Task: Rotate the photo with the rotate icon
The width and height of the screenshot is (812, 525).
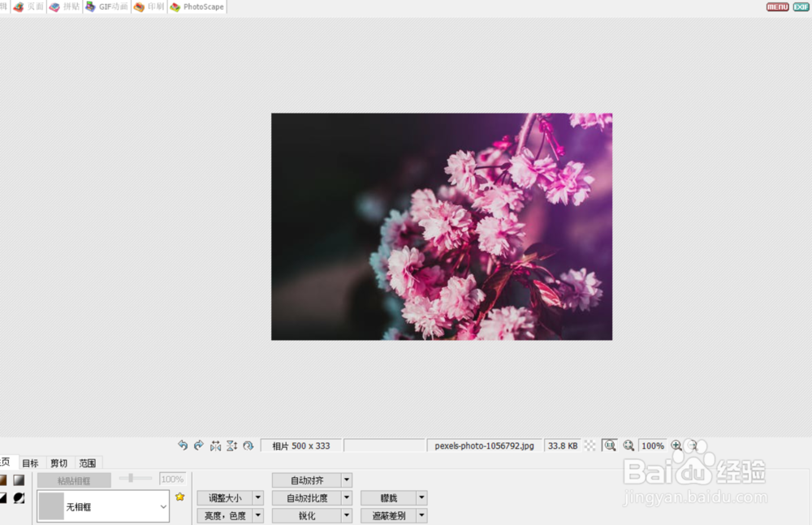Action: pos(248,445)
